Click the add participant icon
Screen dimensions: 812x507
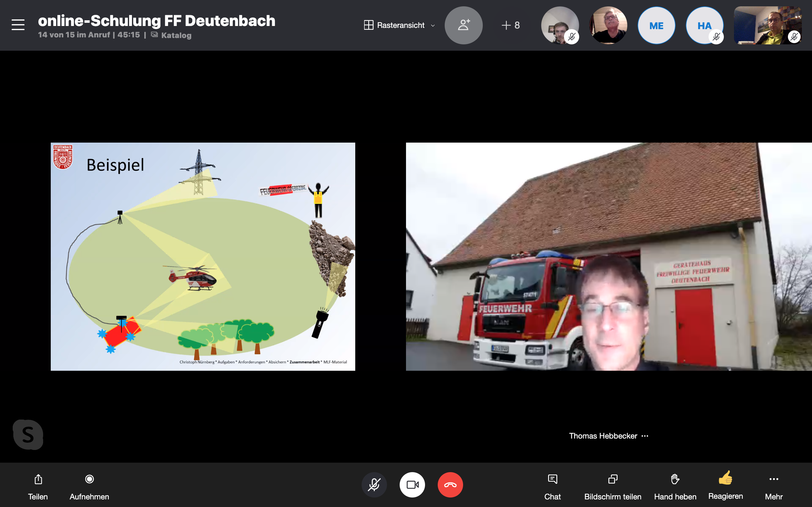(463, 25)
